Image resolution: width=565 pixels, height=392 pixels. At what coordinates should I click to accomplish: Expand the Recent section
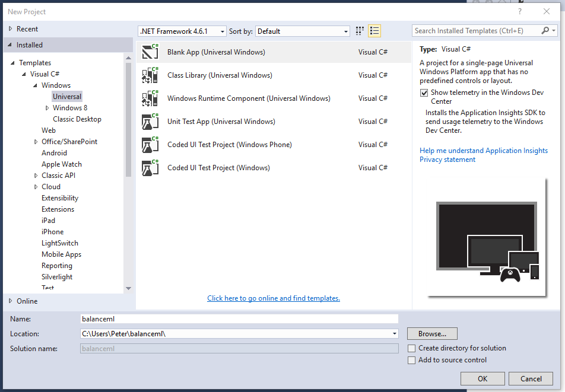(x=11, y=28)
